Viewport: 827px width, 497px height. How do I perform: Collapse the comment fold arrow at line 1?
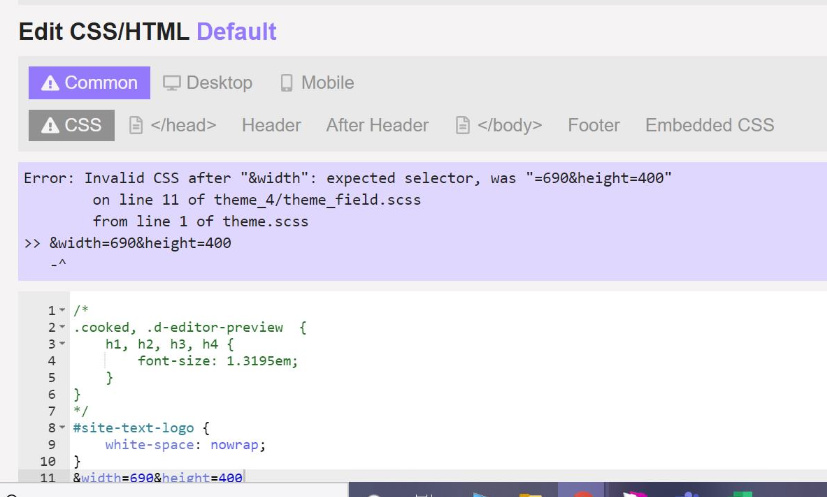62,310
